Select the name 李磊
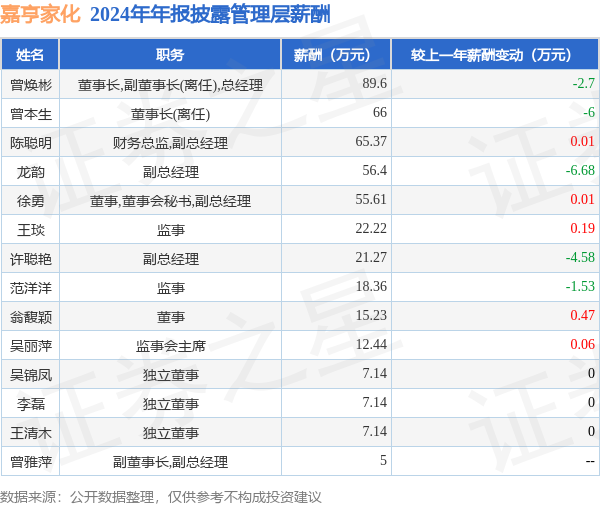 [x=31, y=404]
